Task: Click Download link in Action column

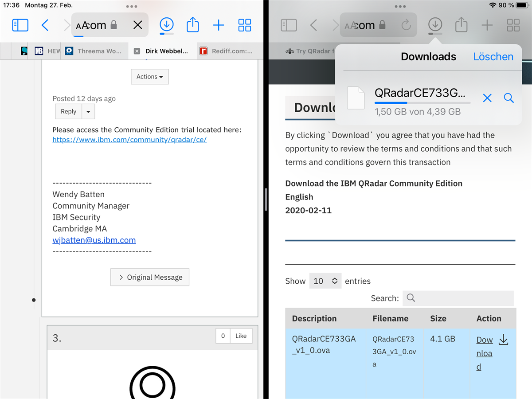Action: click(485, 353)
